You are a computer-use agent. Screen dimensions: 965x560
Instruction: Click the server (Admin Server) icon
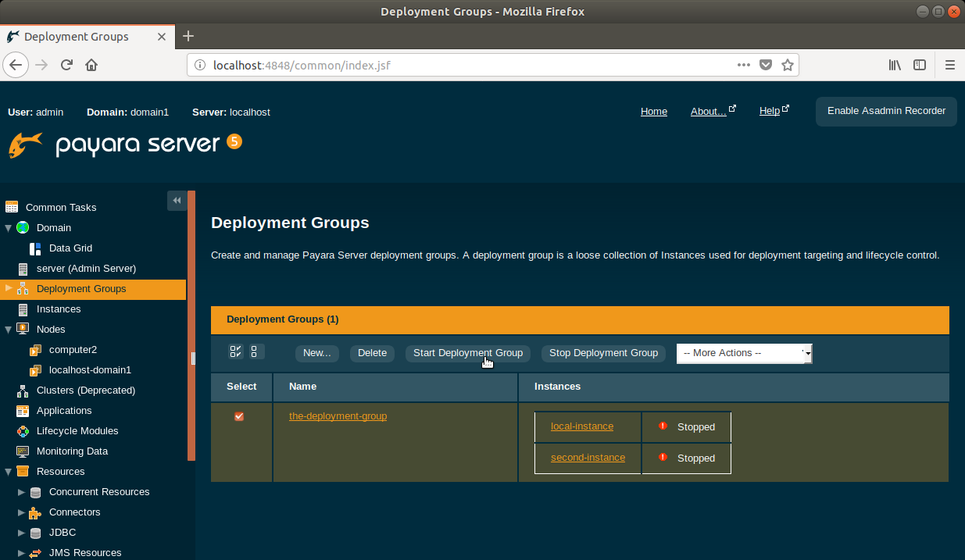(23, 268)
